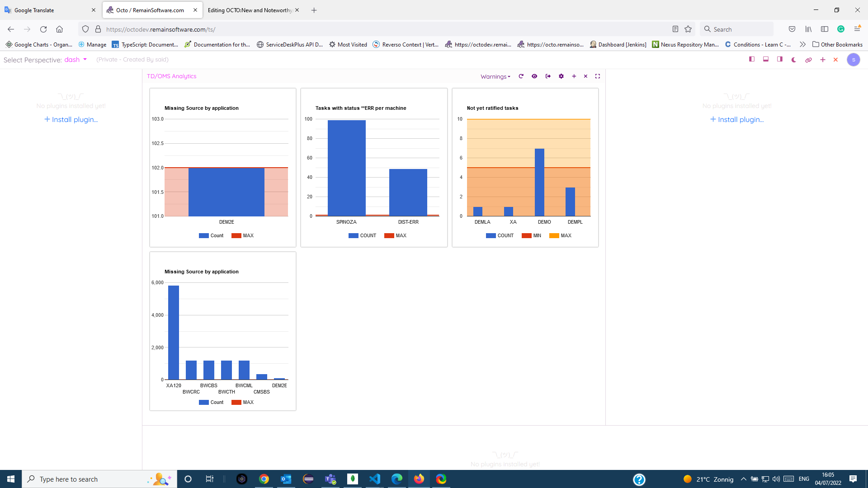This screenshot has width=868, height=488.
Task: Toggle the right sidebar panel layout icon
Action: pyautogui.click(x=780, y=59)
